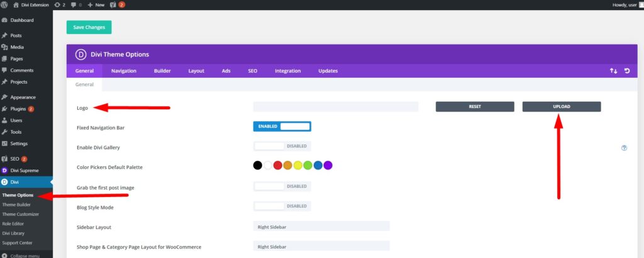
Task: Pick the black palette swatch
Action: (x=257, y=165)
